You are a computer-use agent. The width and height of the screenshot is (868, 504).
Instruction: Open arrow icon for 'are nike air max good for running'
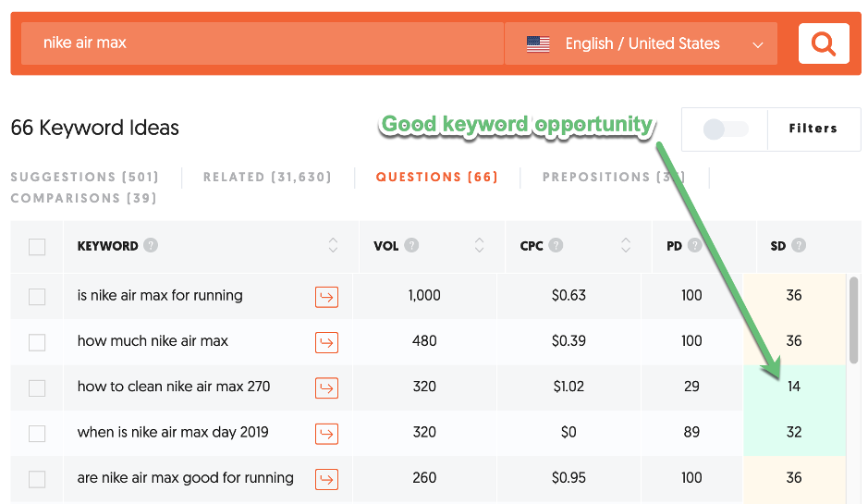326,479
